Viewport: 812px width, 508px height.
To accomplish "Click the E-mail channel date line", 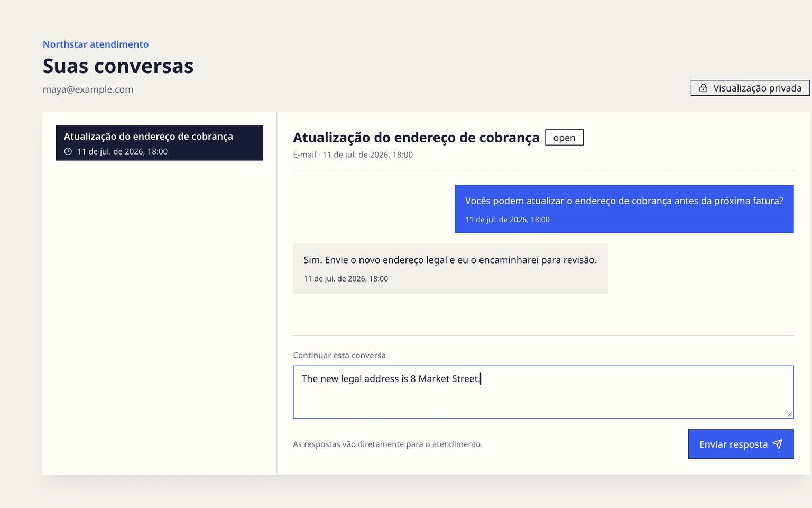I will (x=353, y=155).
